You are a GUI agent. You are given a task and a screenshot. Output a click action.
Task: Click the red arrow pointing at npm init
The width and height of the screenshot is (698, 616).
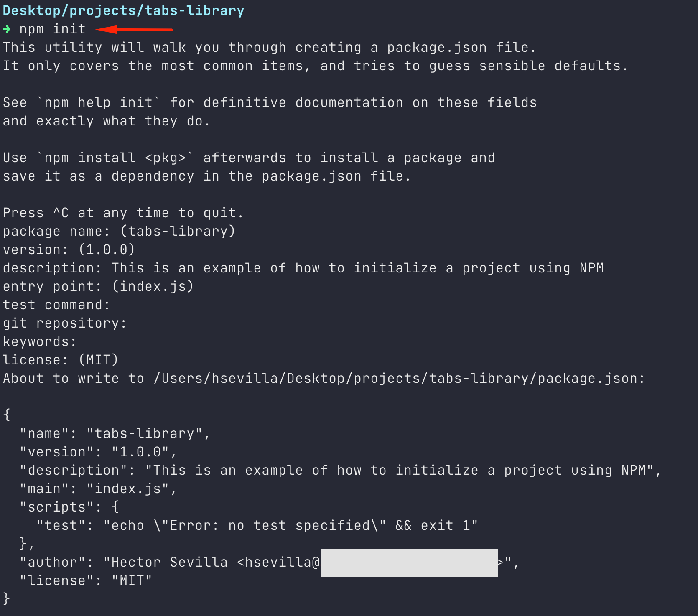coord(134,30)
